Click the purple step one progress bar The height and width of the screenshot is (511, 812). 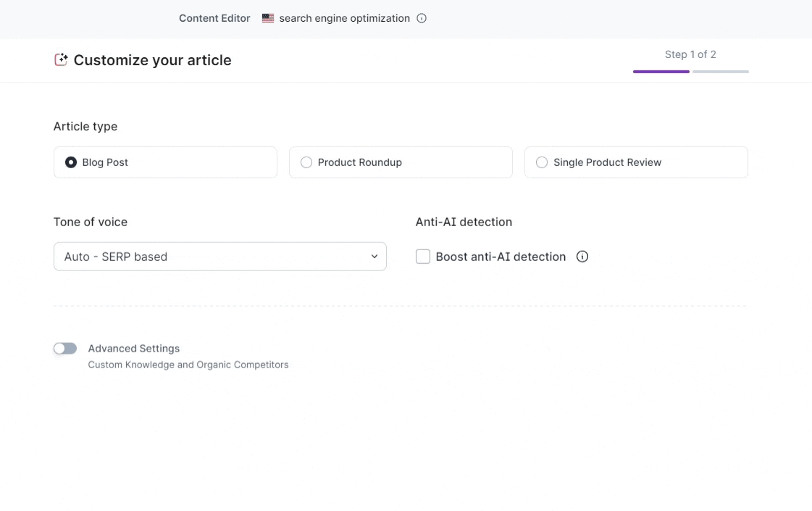[x=661, y=72]
